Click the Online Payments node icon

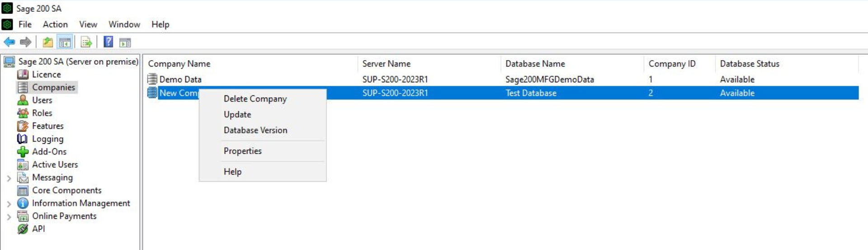23,216
